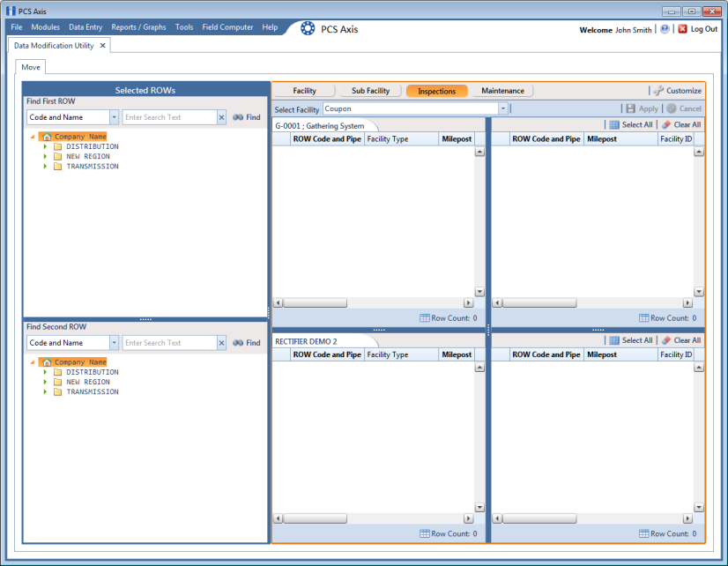
Task: Click scroll up arrow in G-0001 grid
Action: [479, 152]
